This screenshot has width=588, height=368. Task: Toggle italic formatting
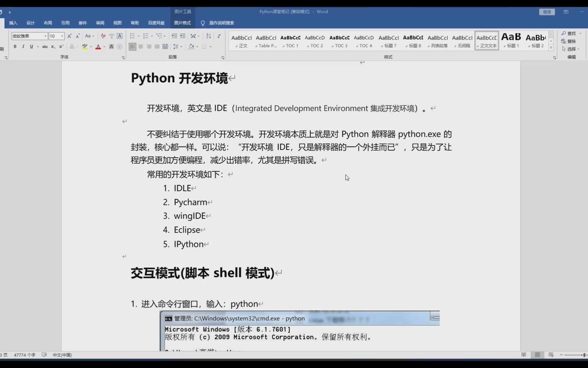(x=23, y=47)
